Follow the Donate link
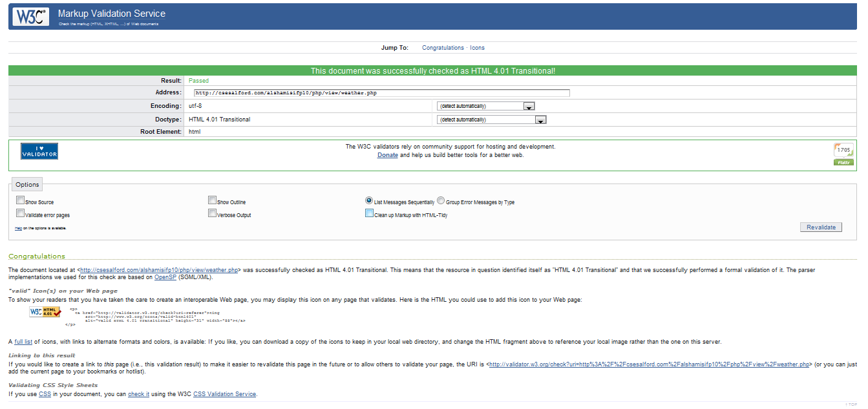Screen dimensions: 868x409 point(387,155)
